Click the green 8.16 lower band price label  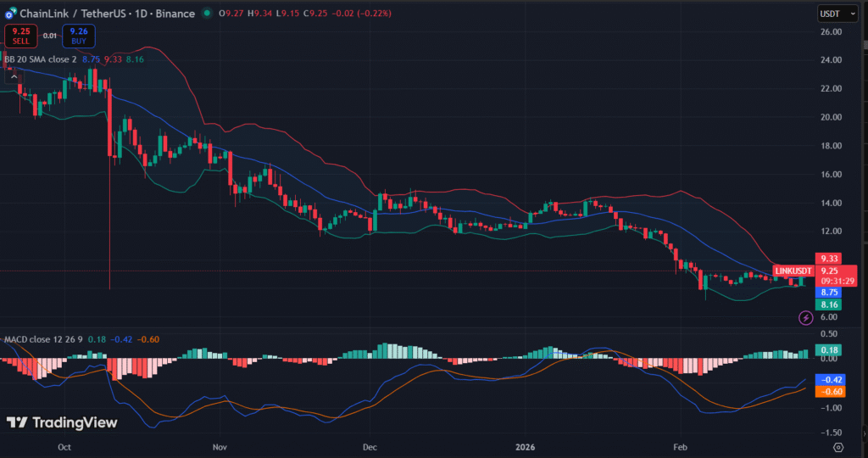click(827, 304)
